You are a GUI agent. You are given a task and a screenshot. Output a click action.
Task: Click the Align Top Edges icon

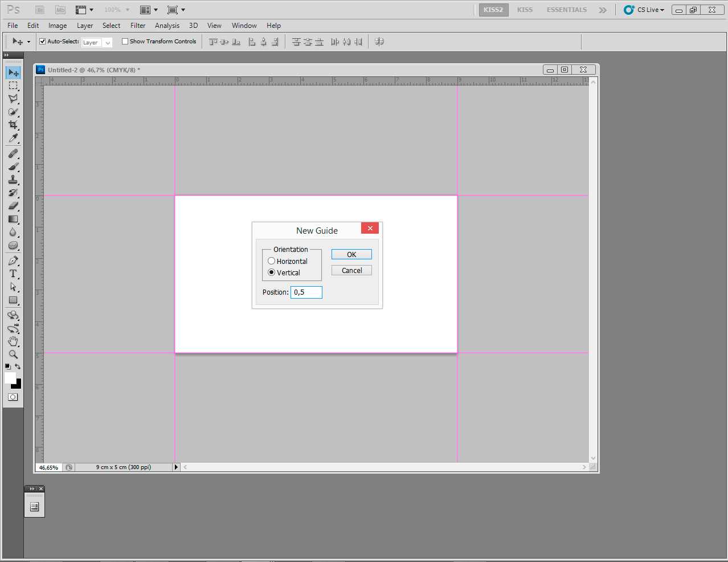point(213,42)
